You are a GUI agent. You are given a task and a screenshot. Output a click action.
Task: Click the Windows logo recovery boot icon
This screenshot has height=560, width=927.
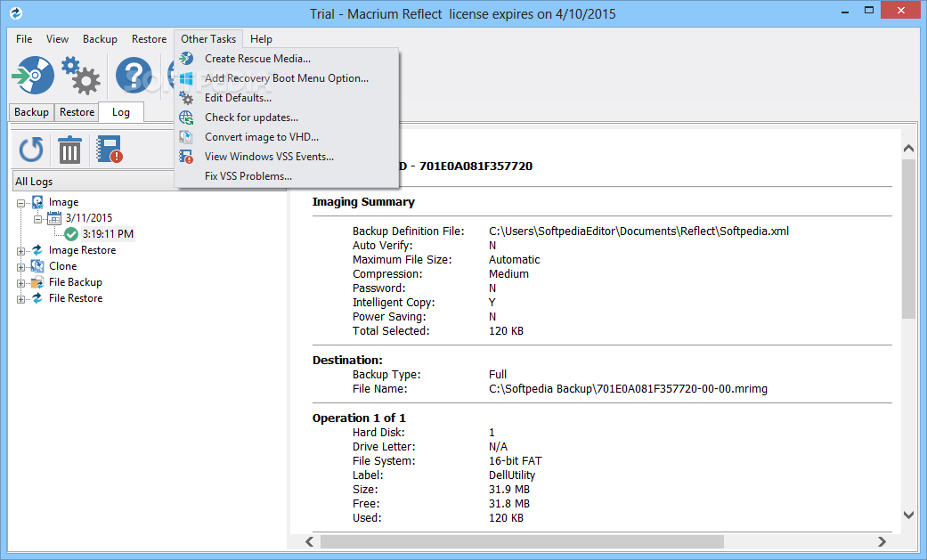186,78
